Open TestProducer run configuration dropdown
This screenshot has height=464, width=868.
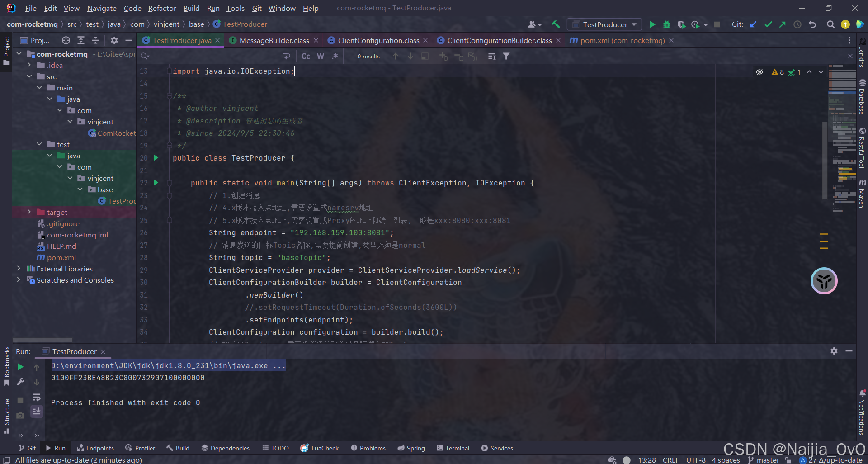(x=605, y=24)
